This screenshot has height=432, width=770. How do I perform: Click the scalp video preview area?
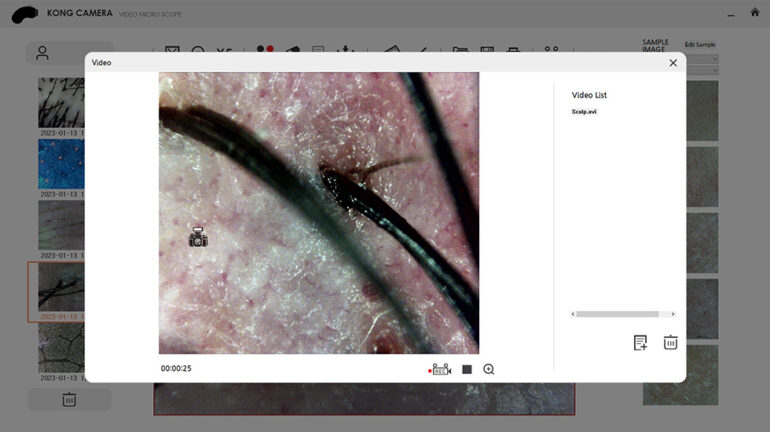pyautogui.click(x=318, y=212)
